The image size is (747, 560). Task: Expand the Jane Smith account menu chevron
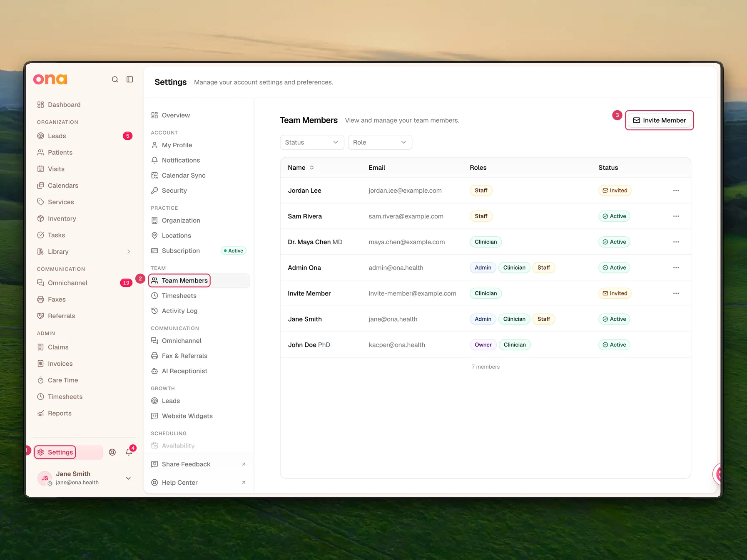click(x=128, y=478)
